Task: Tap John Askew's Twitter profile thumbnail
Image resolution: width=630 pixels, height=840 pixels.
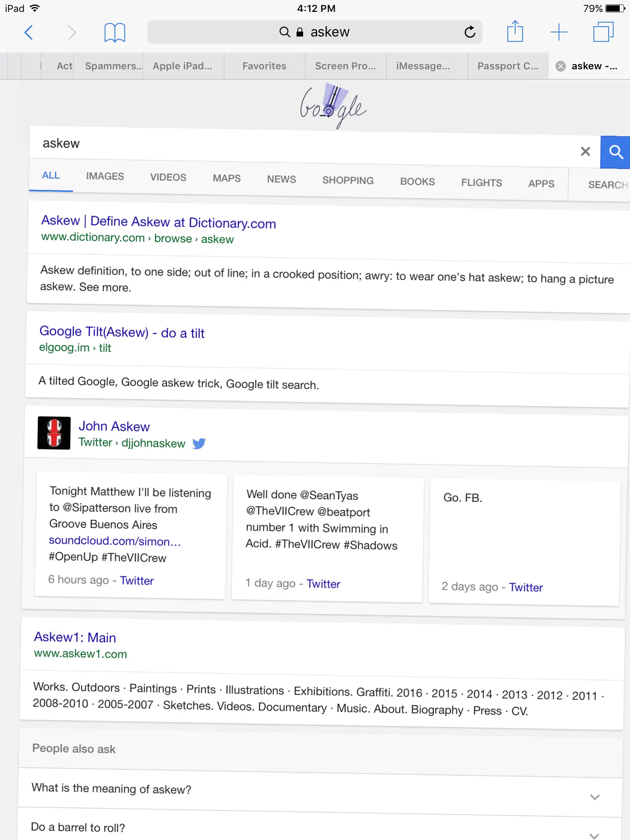Action: (x=54, y=433)
